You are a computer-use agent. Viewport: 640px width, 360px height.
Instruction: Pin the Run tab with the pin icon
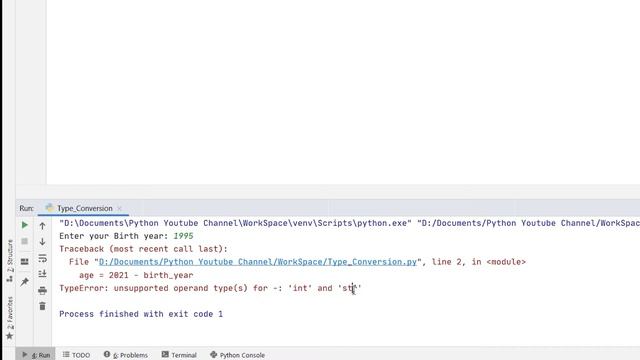tap(24, 282)
